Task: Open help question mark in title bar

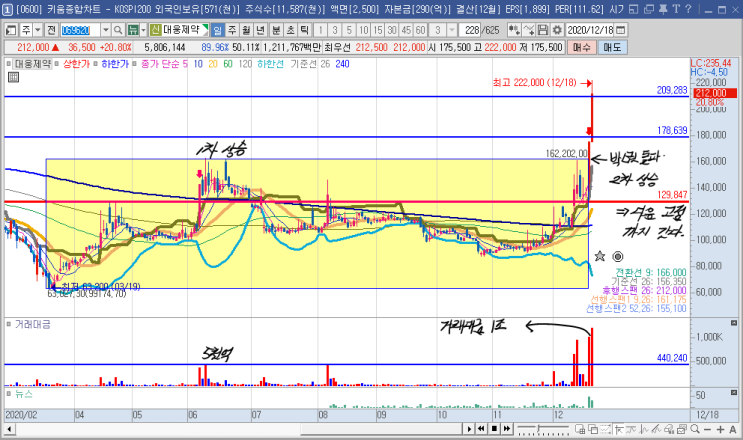Action: coord(689,9)
